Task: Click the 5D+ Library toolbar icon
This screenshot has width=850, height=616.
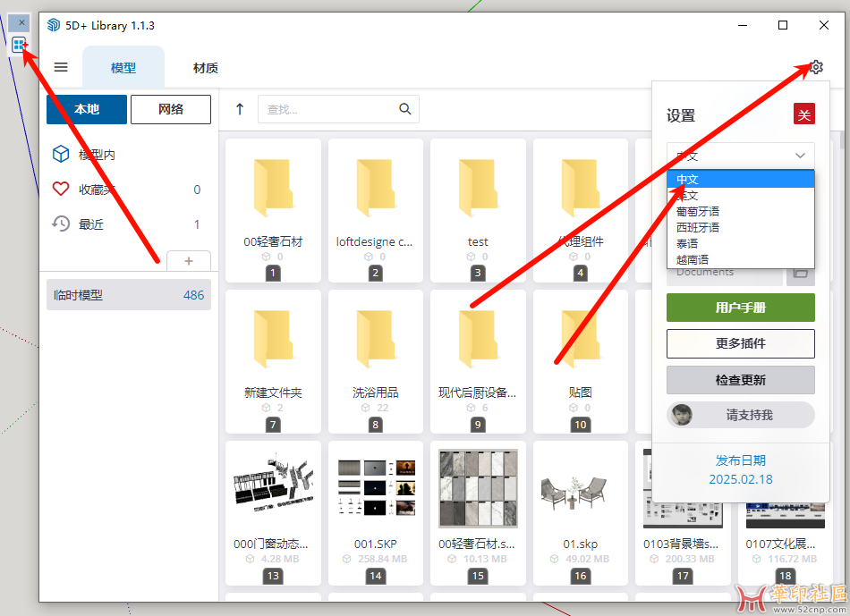Action: tap(19, 44)
